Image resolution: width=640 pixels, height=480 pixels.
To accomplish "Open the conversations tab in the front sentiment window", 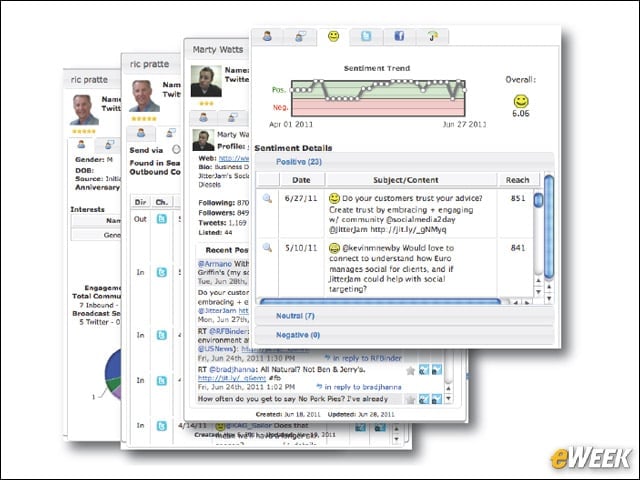I will pyautogui.click(x=300, y=36).
